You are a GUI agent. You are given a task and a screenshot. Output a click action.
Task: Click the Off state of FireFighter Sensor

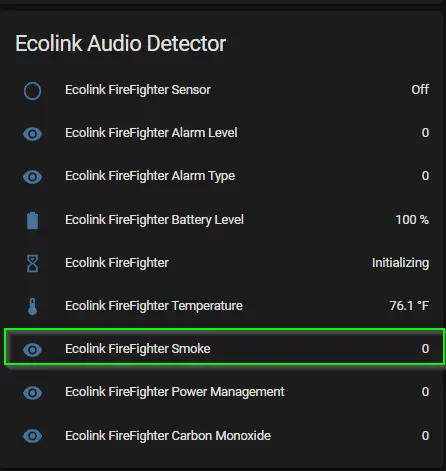coord(420,90)
